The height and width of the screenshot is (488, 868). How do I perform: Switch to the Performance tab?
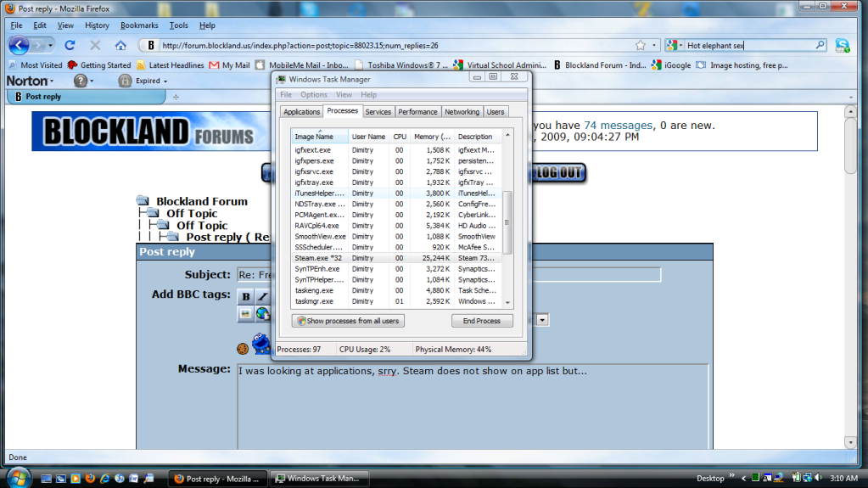[417, 111]
